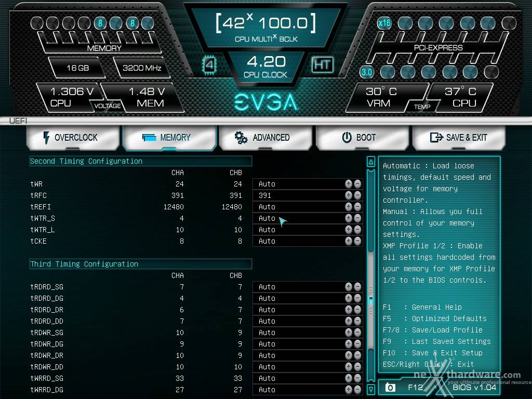Viewport: 532px width, 399px height.
Task: Click the lightning bolt Overclock icon
Action: tap(46, 138)
